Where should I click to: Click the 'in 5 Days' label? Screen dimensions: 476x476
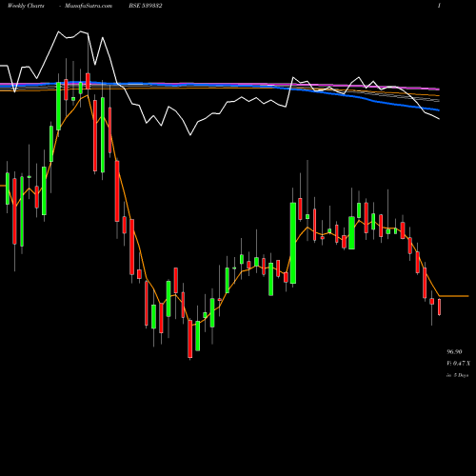(457, 375)
